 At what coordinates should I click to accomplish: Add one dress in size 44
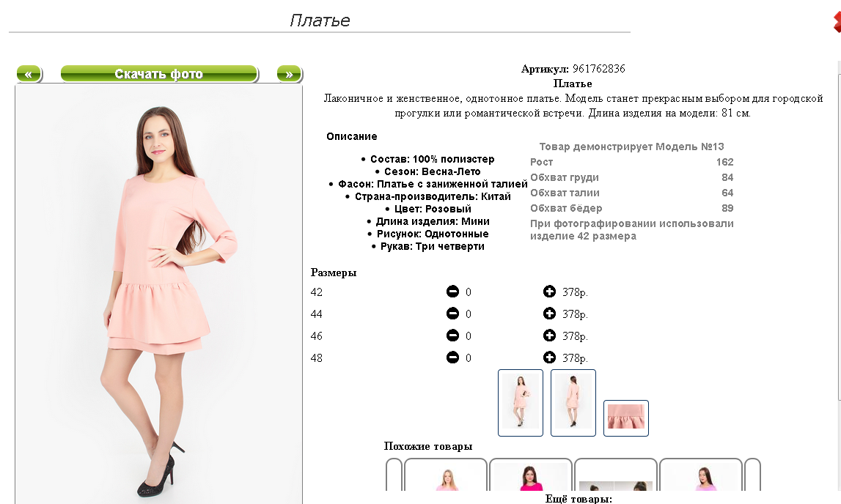tap(549, 314)
